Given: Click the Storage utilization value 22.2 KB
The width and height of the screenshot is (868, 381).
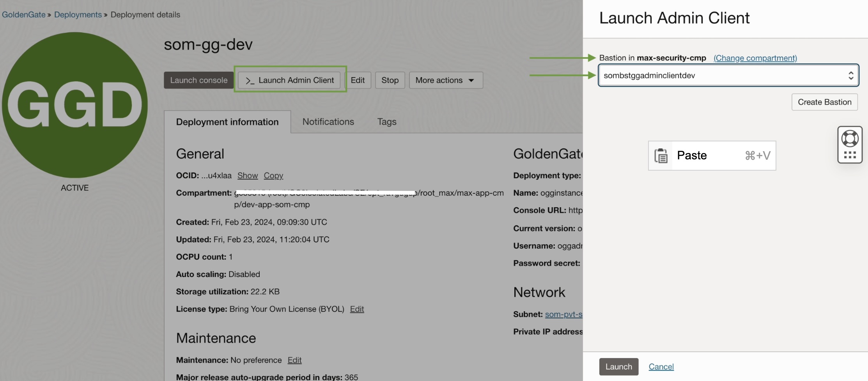Looking at the screenshot, I should pos(265,292).
